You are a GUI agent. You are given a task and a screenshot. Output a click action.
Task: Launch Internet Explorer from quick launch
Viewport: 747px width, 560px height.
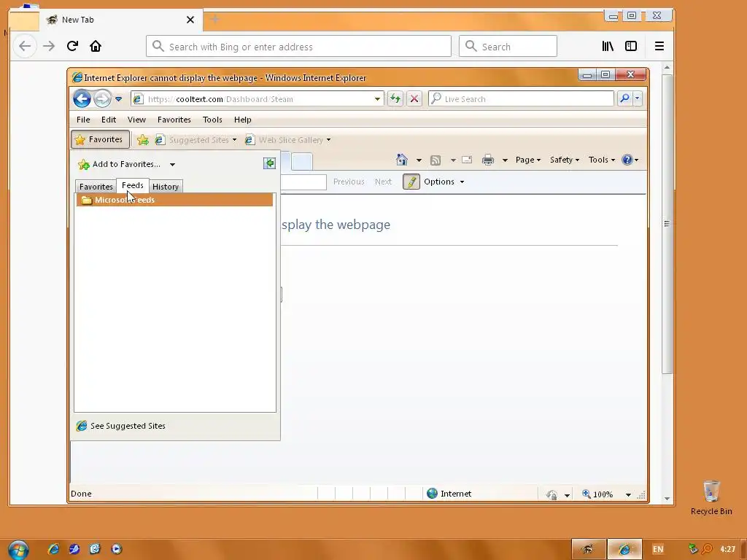[x=53, y=549]
